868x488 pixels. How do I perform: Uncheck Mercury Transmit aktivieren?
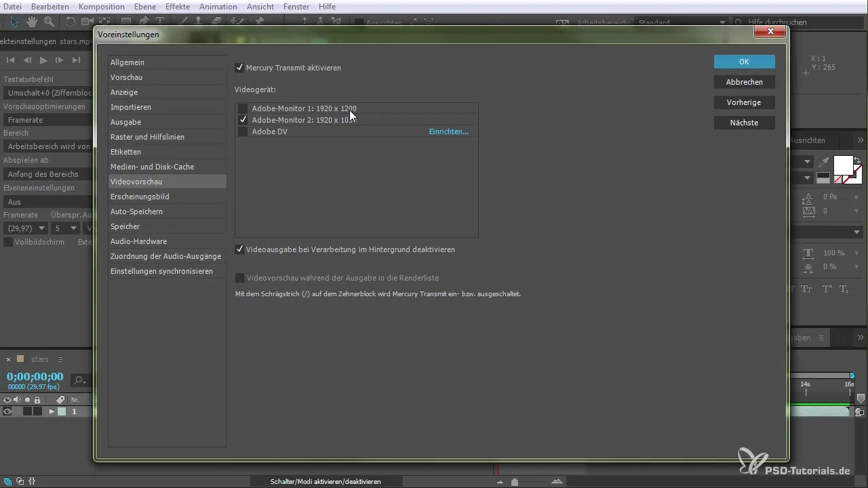239,68
